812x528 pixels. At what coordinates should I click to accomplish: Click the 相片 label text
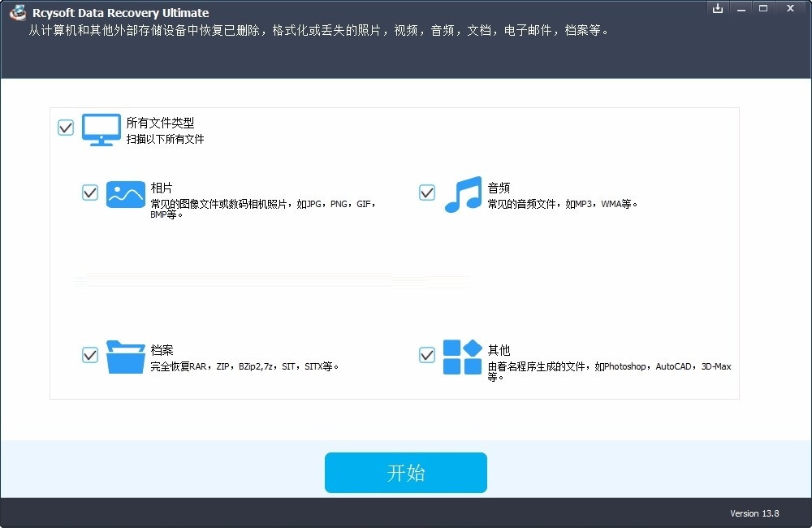tap(162, 188)
